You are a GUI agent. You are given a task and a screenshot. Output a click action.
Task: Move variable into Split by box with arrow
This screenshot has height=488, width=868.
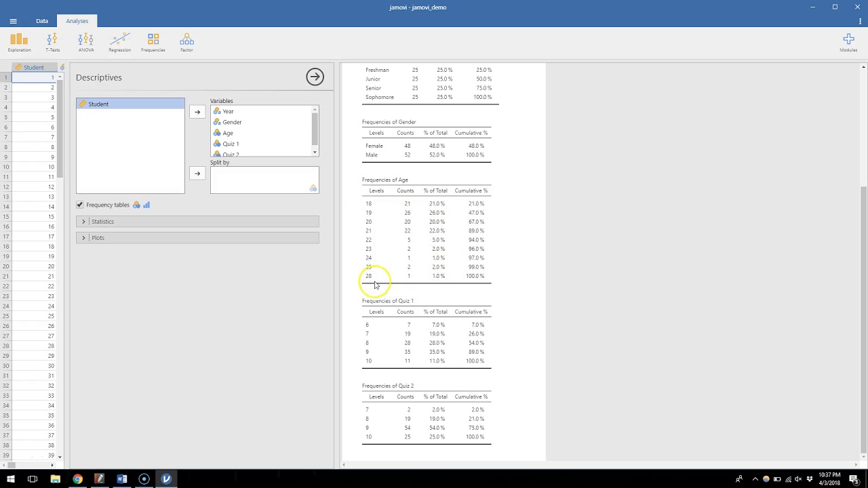197,174
